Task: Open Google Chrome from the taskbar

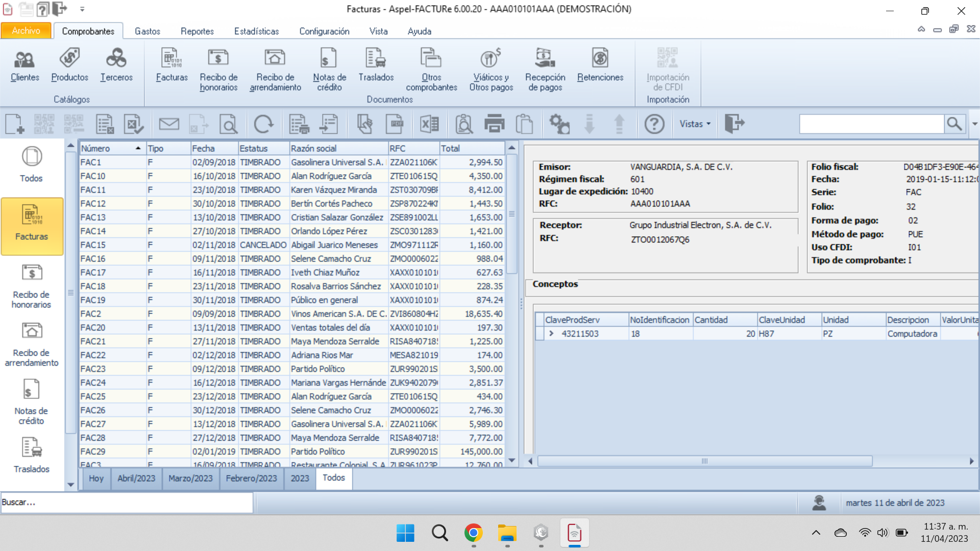Action: click(x=473, y=533)
